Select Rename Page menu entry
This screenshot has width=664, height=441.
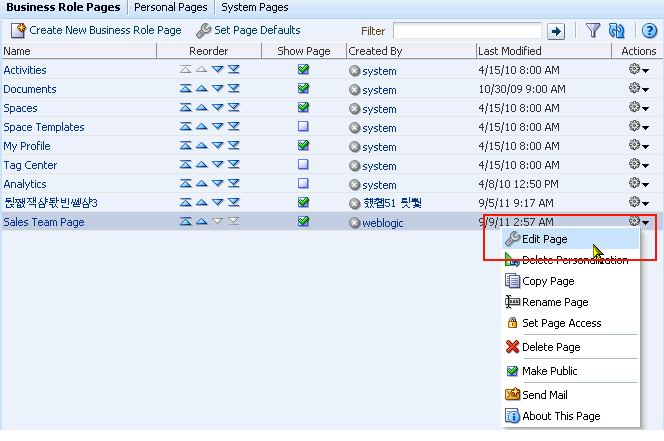pyautogui.click(x=554, y=302)
